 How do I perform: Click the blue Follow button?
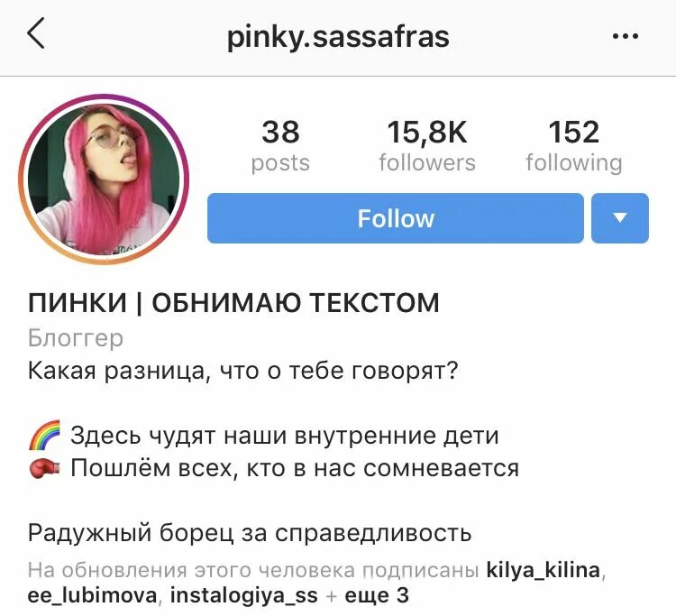(396, 218)
